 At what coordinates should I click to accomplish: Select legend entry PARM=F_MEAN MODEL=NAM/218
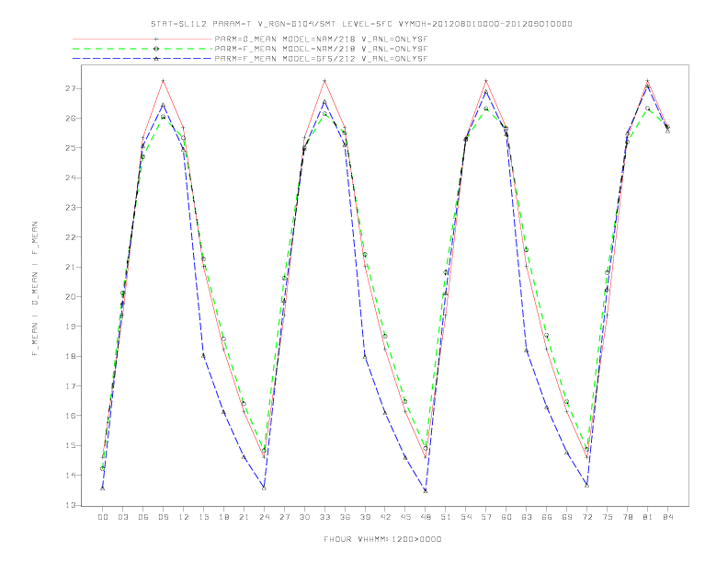tap(321, 49)
